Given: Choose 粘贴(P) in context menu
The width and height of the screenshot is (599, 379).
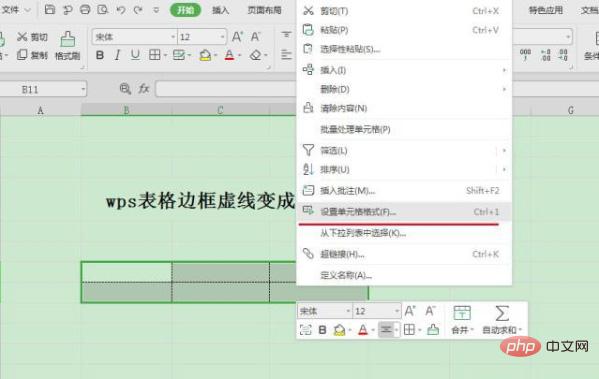Looking at the screenshot, I should click(404, 30).
